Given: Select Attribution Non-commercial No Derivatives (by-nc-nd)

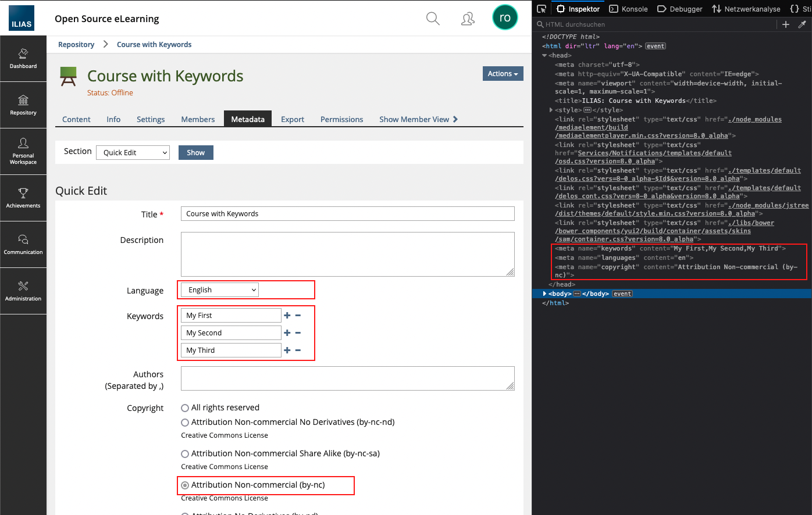Looking at the screenshot, I should point(185,423).
